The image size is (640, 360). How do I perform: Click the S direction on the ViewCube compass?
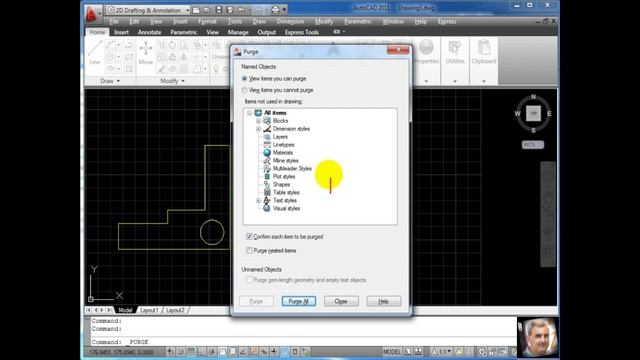tap(533, 130)
